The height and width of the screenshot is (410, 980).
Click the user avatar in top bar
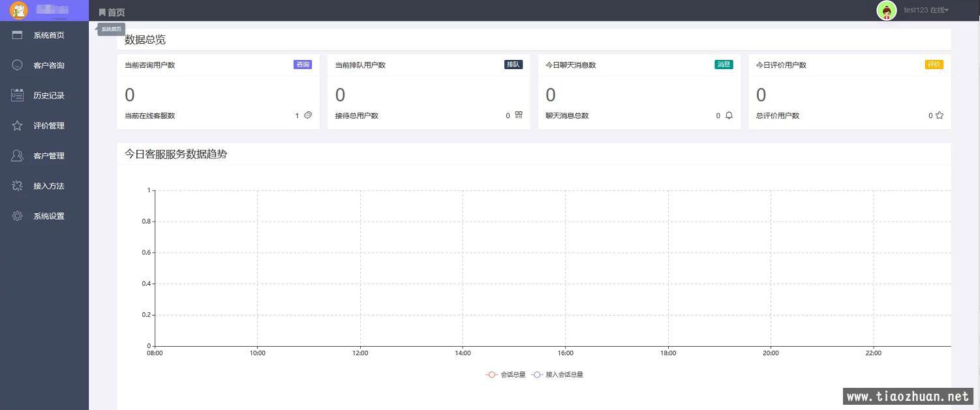tap(887, 10)
